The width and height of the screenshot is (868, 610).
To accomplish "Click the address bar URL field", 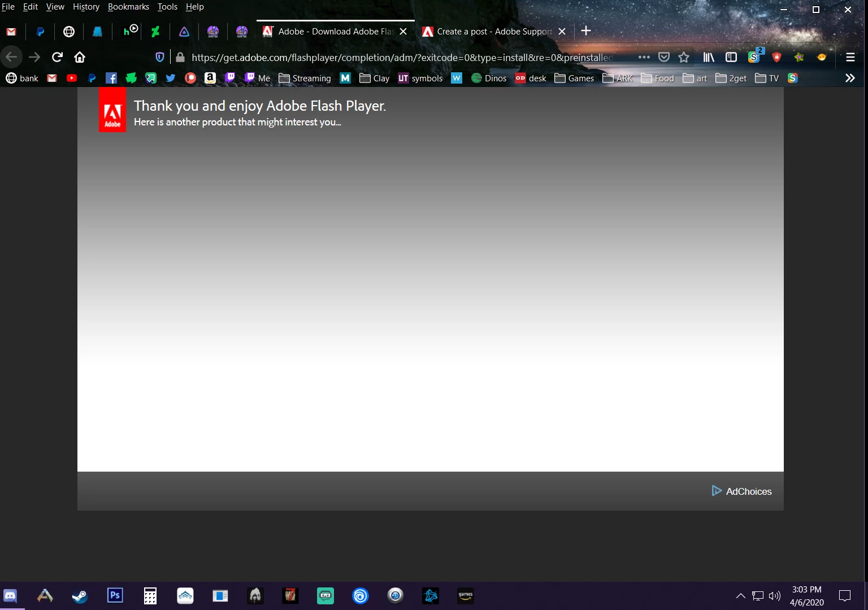I will point(402,57).
